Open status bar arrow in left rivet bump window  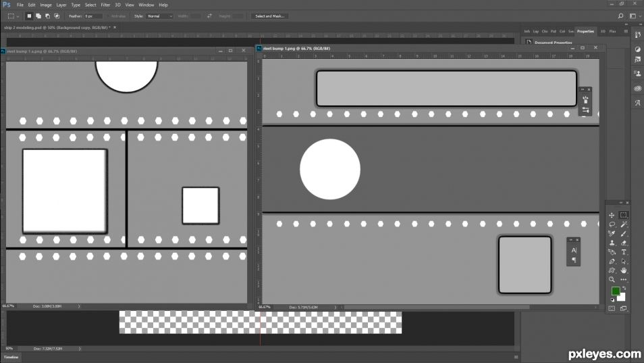[79, 306]
